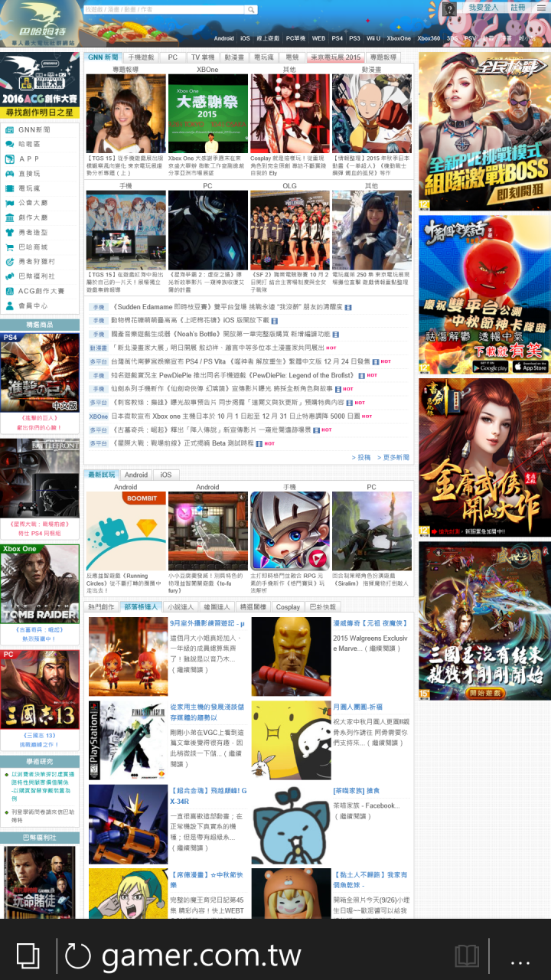
Task: Click the site search input field
Action: click(x=165, y=10)
